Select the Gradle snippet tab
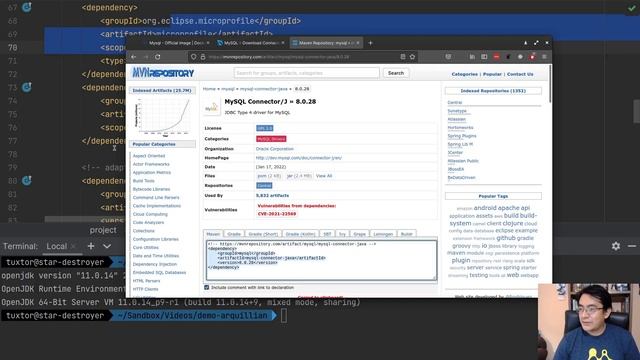 coord(234,234)
